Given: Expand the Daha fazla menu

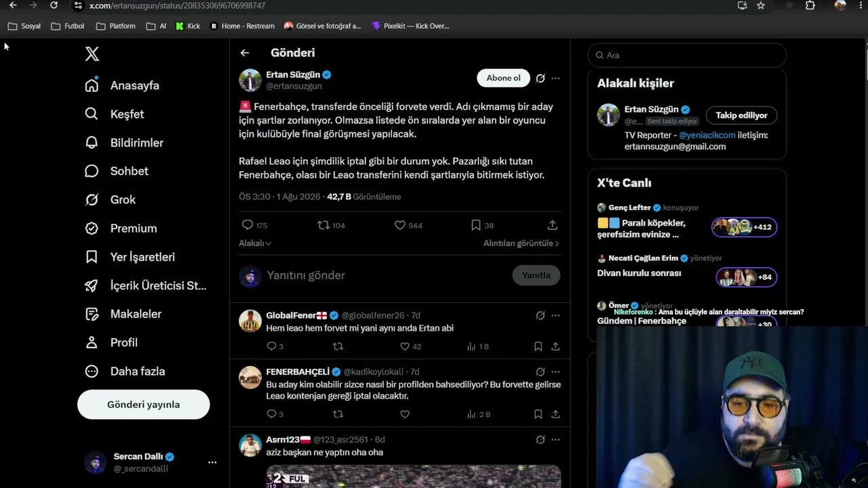Looking at the screenshot, I should (125, 371).
